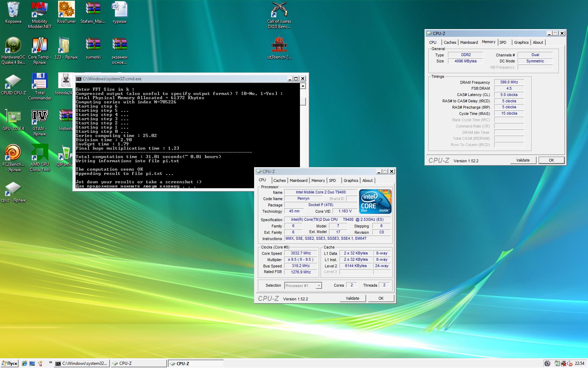Open Graphics tab in Memory CPU-Z window

(x=521, y=42)
